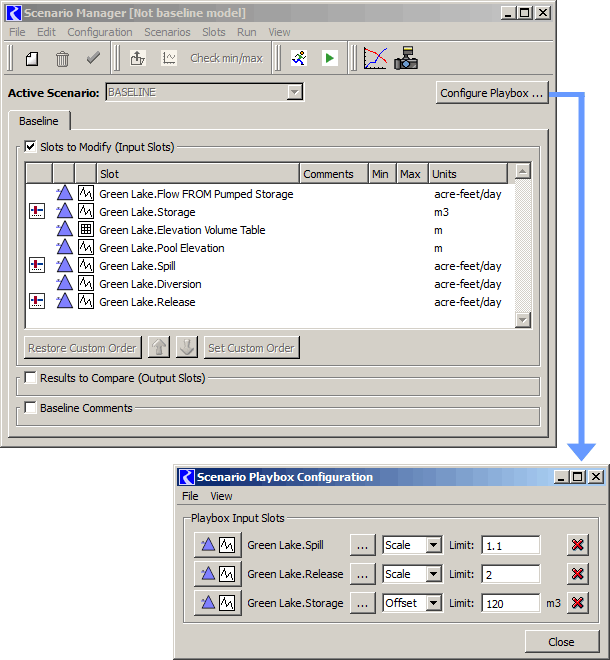Click the green play run button

(330, 58)
